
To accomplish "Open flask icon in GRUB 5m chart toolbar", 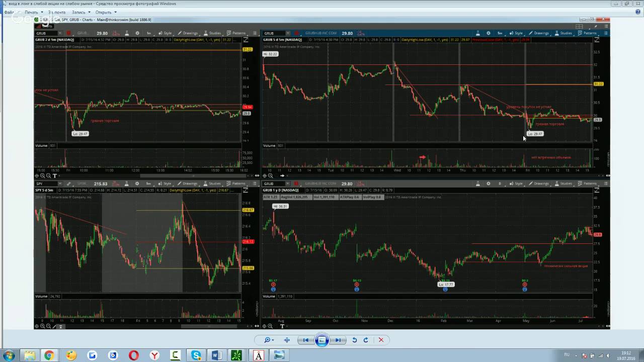I will click(478, 33).
